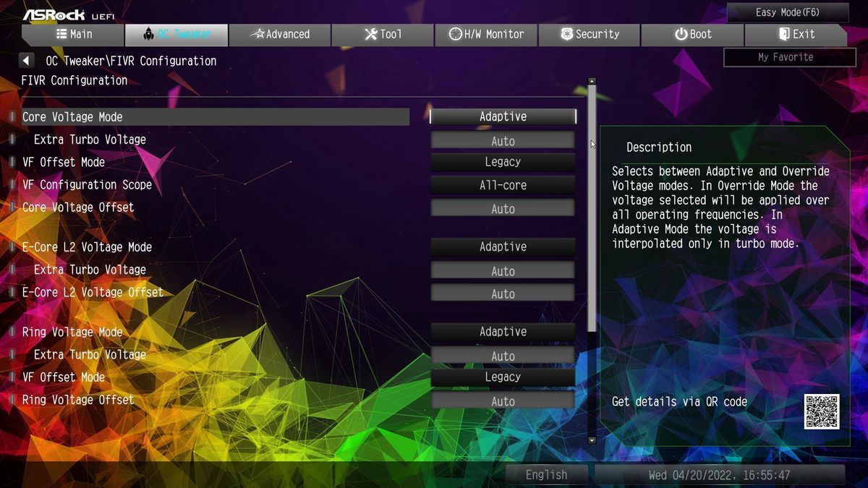Change the English language setting
Image resolution: width=868 pixels, height=488 pixels.
(x=547, y=475)
